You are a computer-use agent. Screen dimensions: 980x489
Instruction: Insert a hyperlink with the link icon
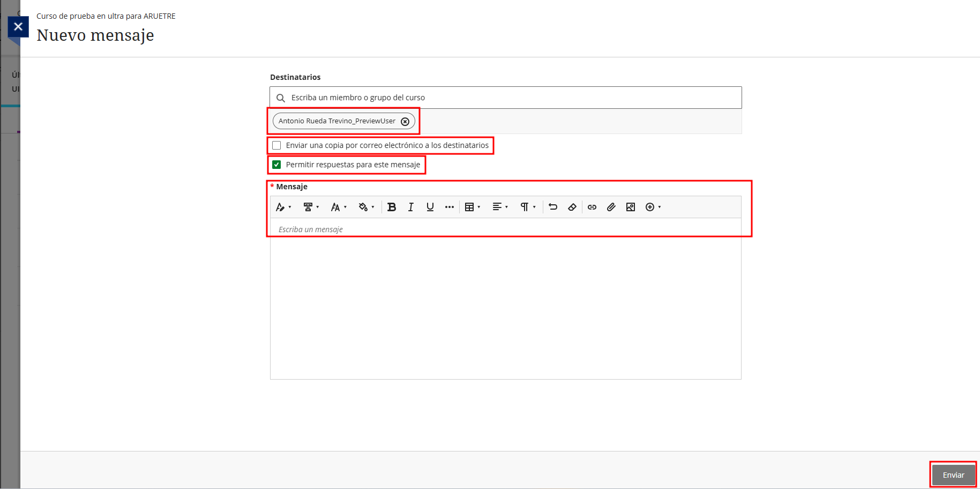click(x=592, y=207)
